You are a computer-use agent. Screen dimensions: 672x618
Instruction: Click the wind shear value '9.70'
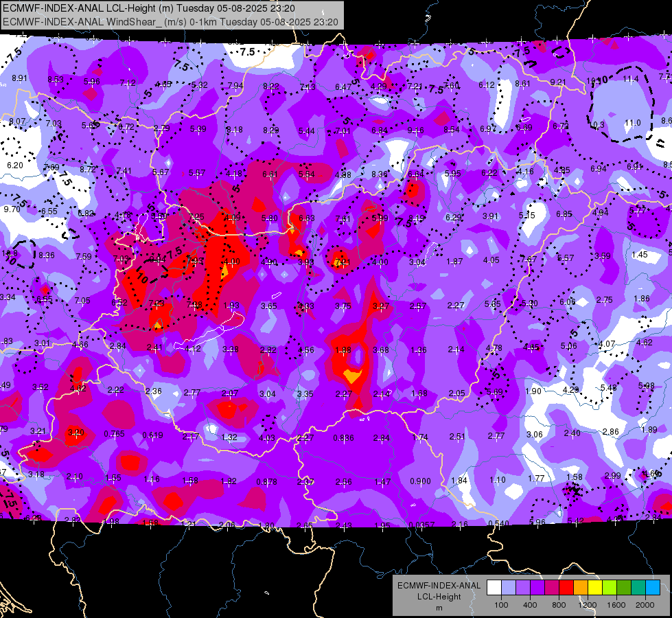[x=12, y=209]
